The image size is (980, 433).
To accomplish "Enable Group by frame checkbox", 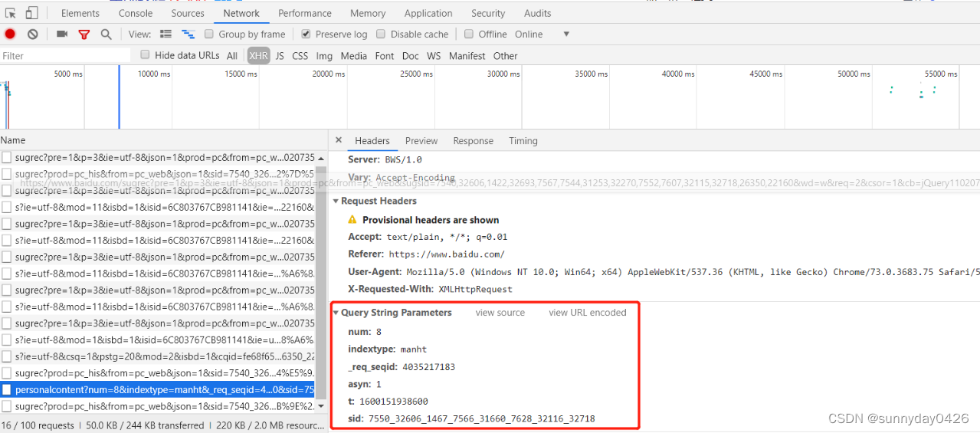I will (x=209, y=34).
